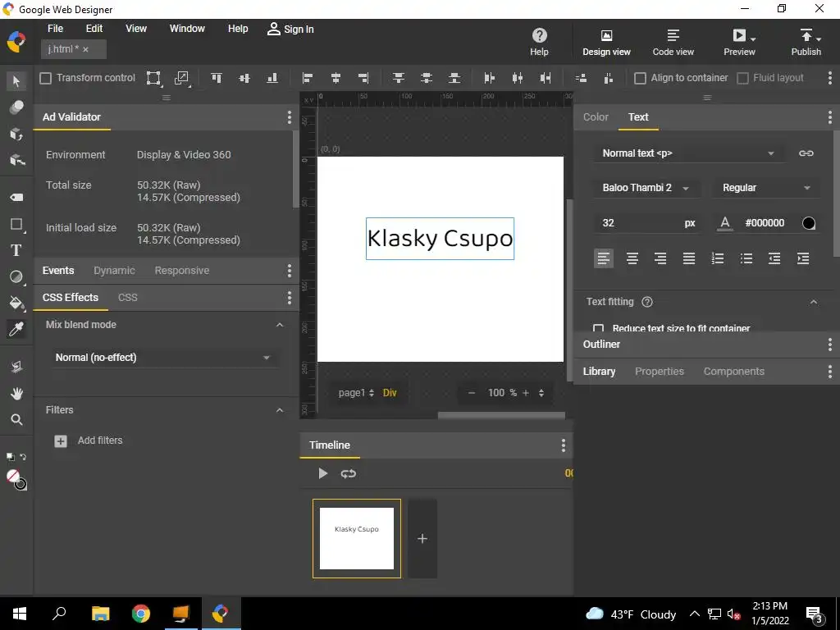The height and width of the screenshot is (630, 840).
Task: Click the black text color swatch
Action: (x=809, y=223)
